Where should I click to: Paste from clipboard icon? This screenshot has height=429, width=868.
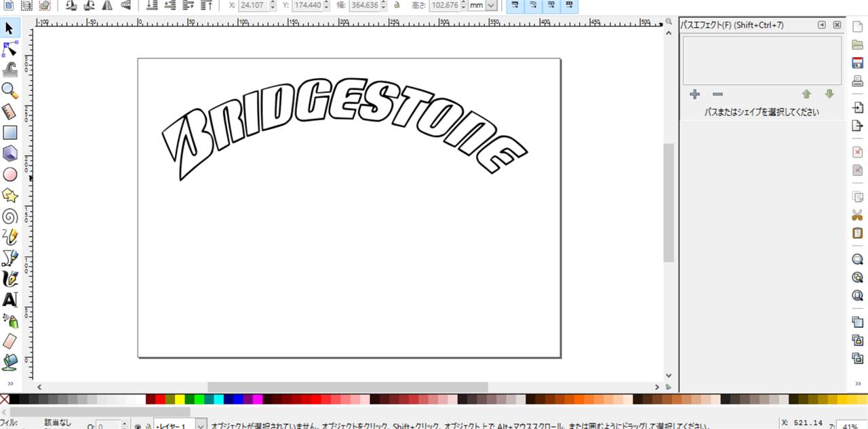click(857, 233)
